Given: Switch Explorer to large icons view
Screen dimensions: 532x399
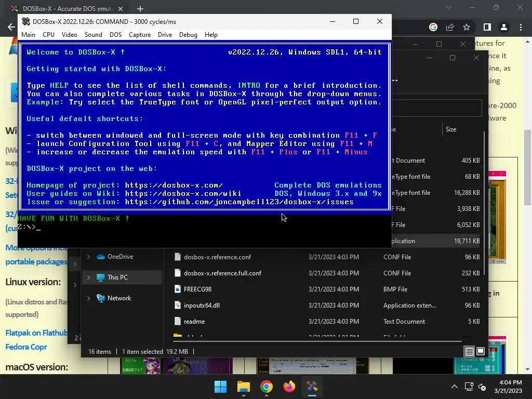Looking at the screenshot, I should [481, 352].
